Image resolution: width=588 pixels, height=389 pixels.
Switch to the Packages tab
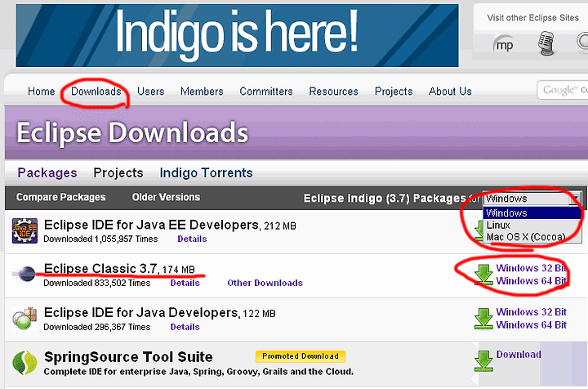[x=47, y=172]
